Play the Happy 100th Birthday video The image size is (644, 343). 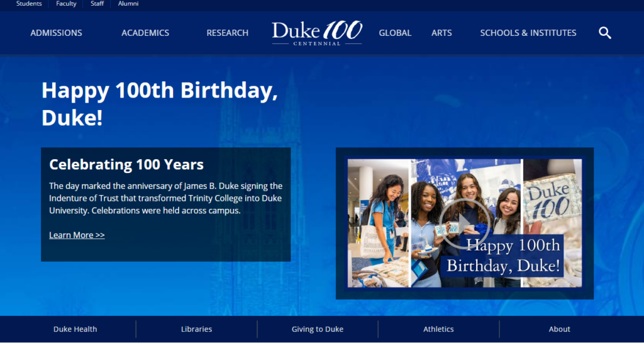pyautogui.click(x=465, y=223)
